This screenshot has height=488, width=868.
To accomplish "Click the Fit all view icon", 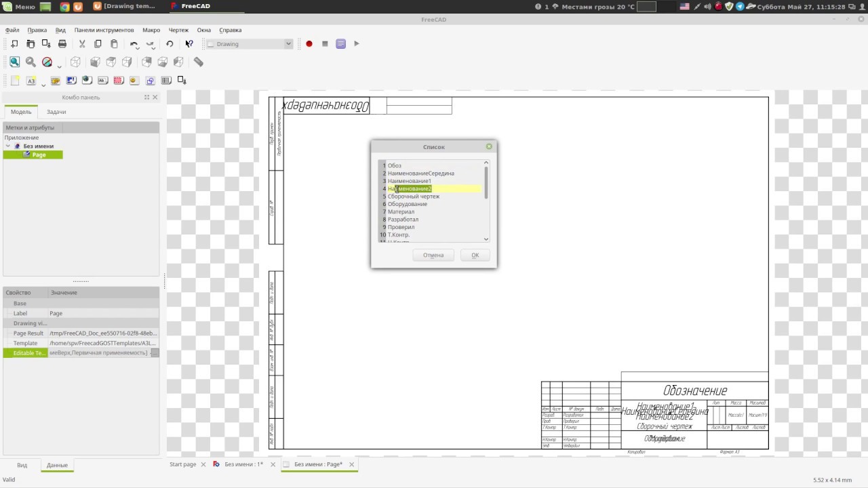I will coord(14,62).
